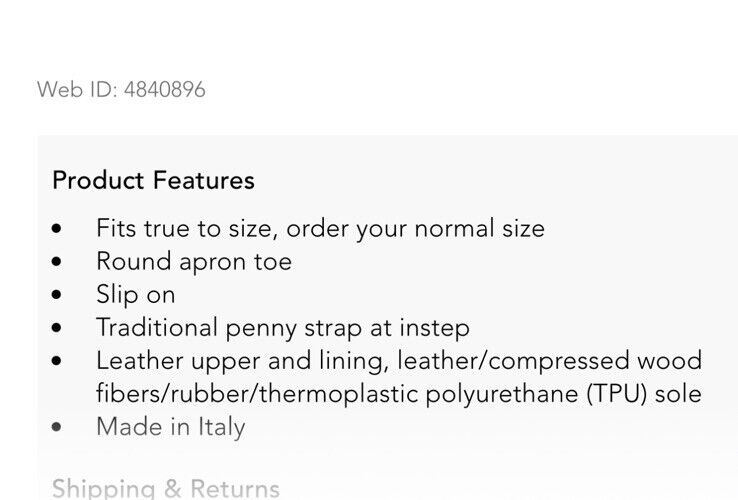The height and width of the screenshot is (500, 738).
Task: Click the 'Web ID:' label text
Action: click(77, 89)
